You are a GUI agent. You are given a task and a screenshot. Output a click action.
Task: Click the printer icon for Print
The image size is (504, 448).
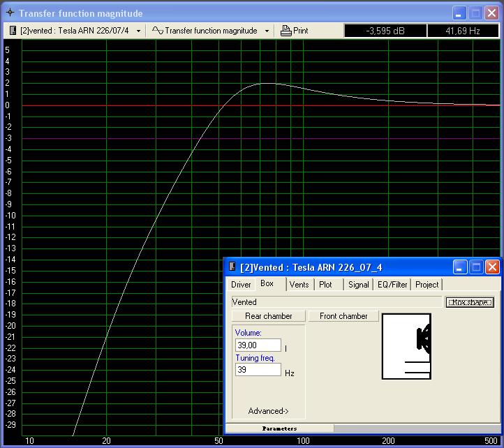coord(286,31)
